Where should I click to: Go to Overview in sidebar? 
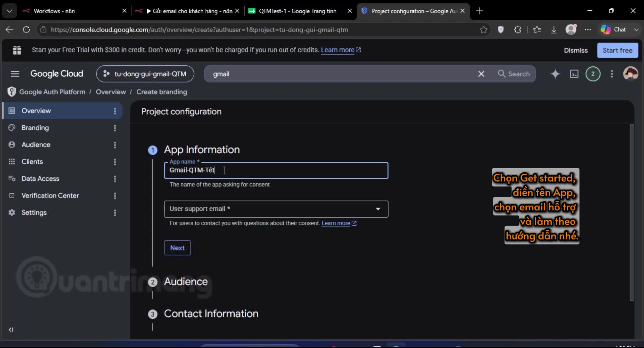62,111
